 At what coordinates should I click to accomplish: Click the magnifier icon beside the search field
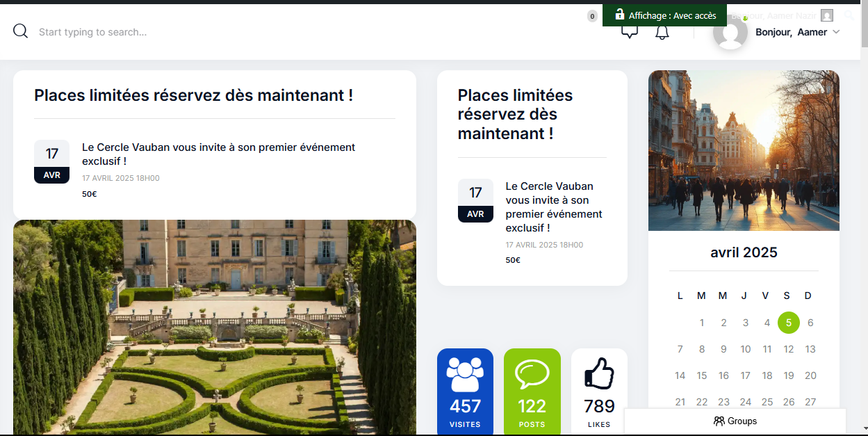pyautogui.click(x=20, y=31)
